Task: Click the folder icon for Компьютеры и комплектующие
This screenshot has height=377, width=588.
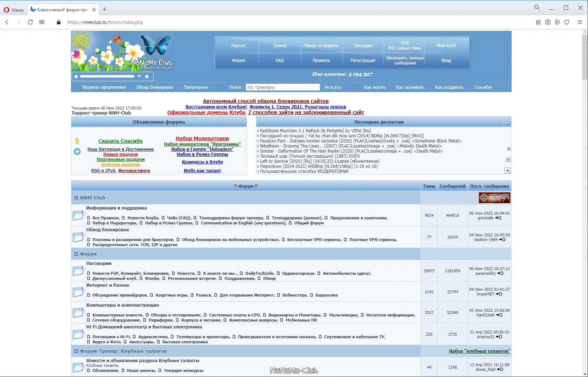Action: coord(78,312)
